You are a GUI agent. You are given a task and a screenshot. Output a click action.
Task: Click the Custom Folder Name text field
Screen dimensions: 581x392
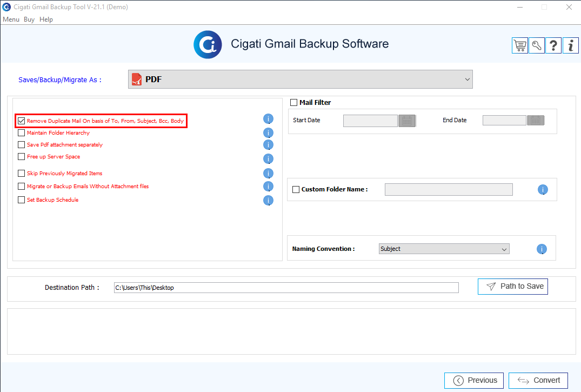coord(449,189)
